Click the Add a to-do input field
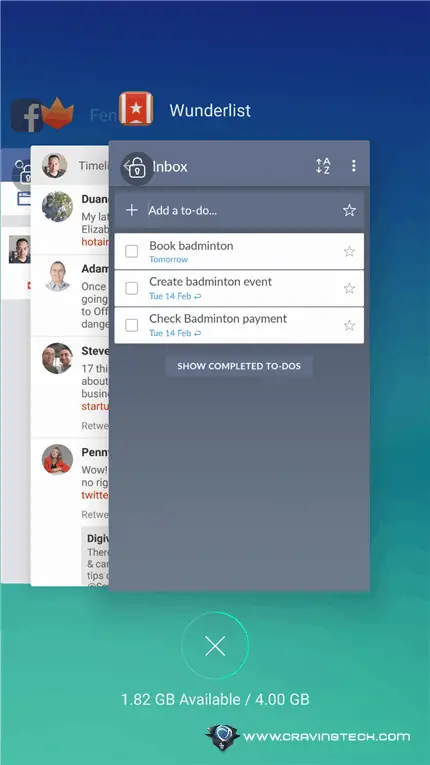This screenshot has width=430, height=765. [239, 210]
